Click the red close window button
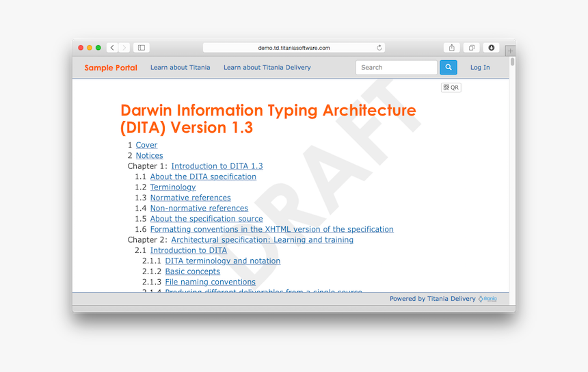 [x=81, y=48]
